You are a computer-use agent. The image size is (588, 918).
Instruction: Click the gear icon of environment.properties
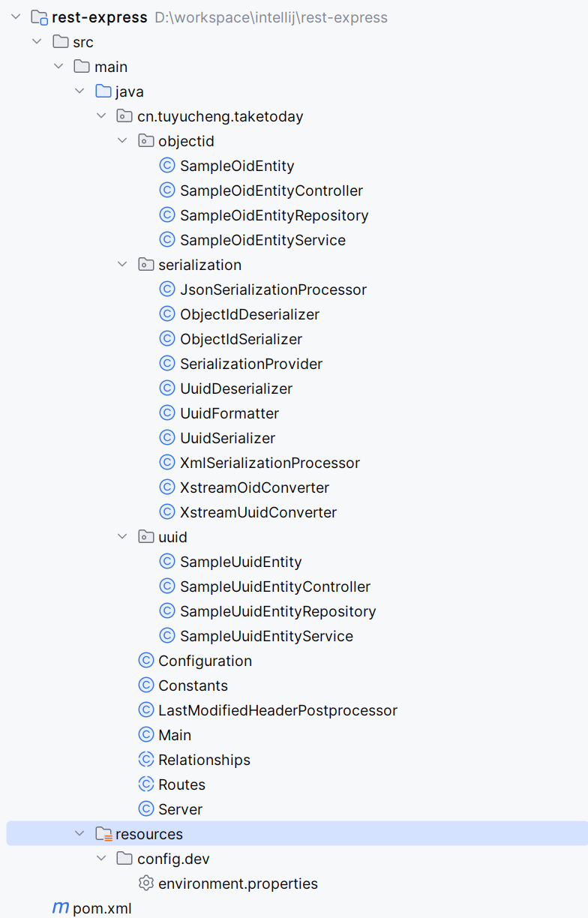146,883
